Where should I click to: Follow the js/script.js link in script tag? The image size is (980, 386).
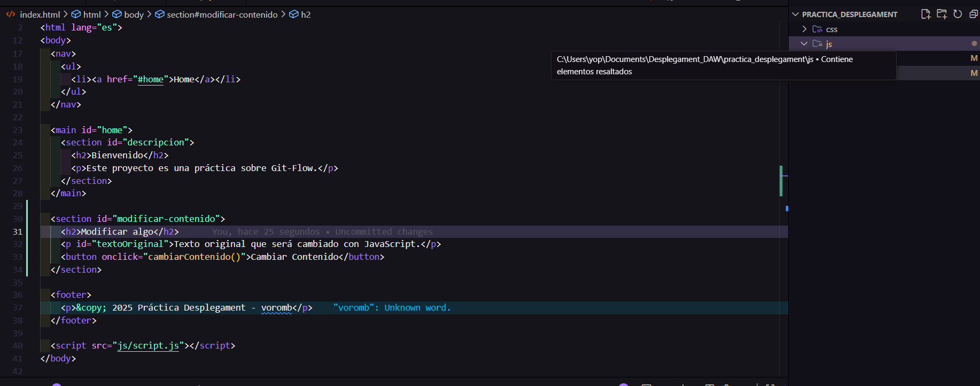tap(148, 346)
